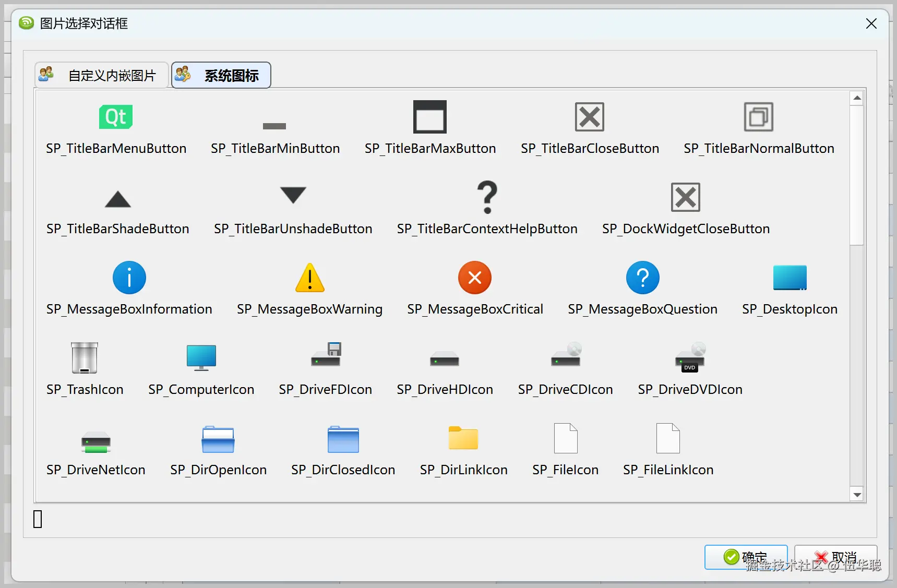Switch to the 自定义内嵌图片 tab
Screen dimensions: 897x588
(102, 75)
